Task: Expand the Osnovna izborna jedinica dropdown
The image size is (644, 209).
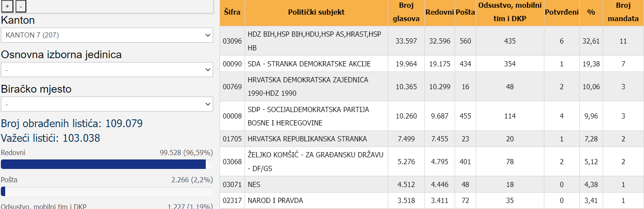Action: pos(107,69)
